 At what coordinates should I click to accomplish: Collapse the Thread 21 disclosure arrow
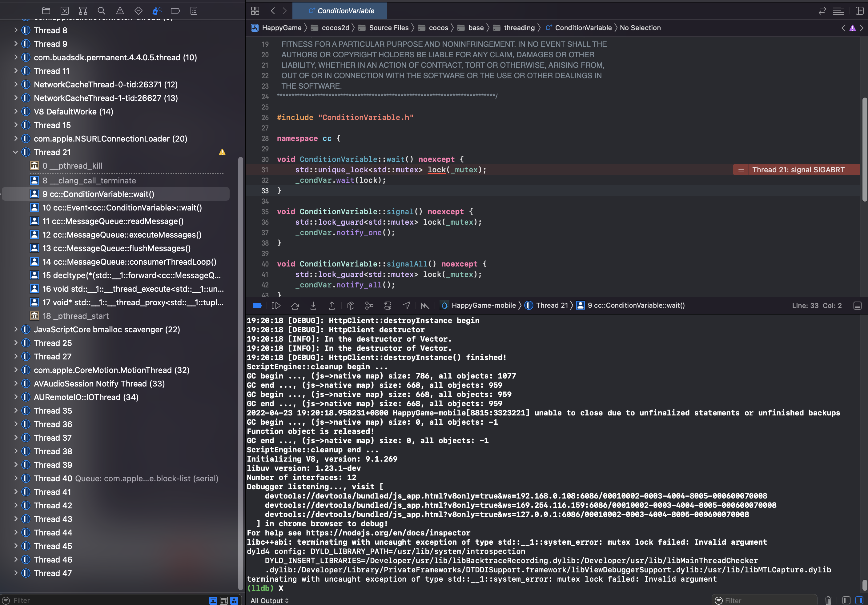coord(15,152)
